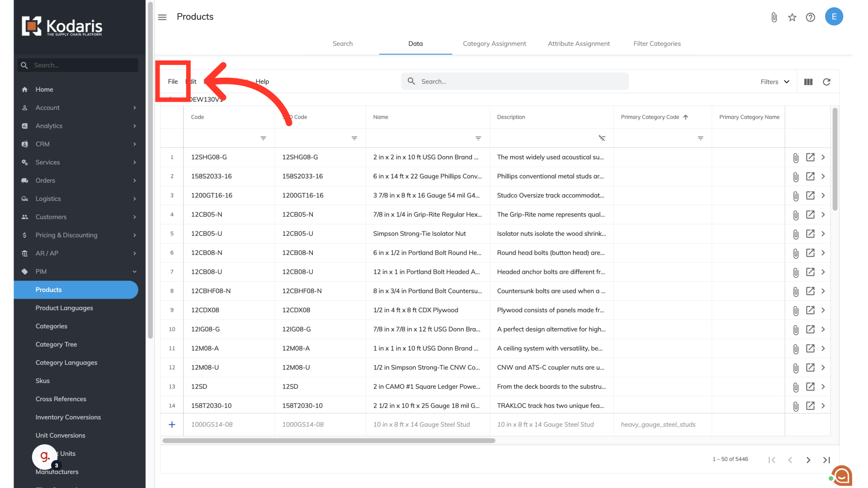
Task: Click the refresh icon in the grid toolbar
Action: (826, 82)
